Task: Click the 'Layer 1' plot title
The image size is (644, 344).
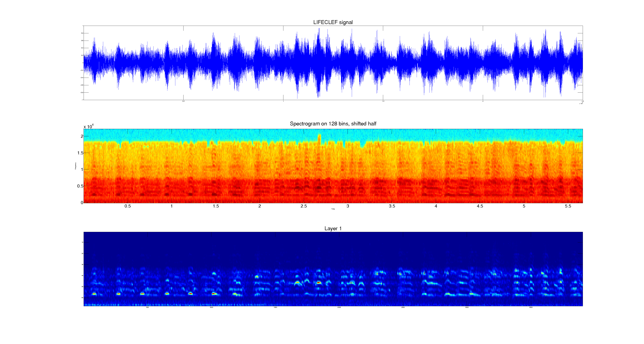Action: click(x=333, y=229)
